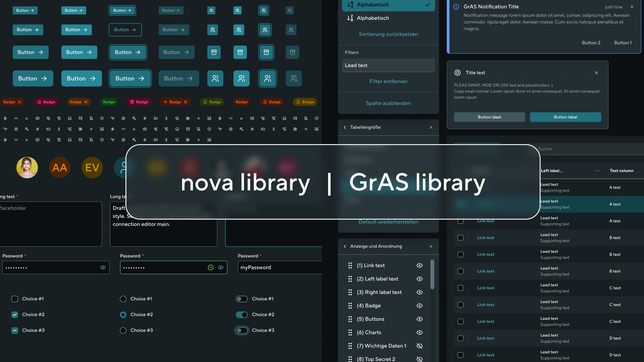Select descending Alphabetisch sort option
The image size is (644, 362).
tap(388, 18)
